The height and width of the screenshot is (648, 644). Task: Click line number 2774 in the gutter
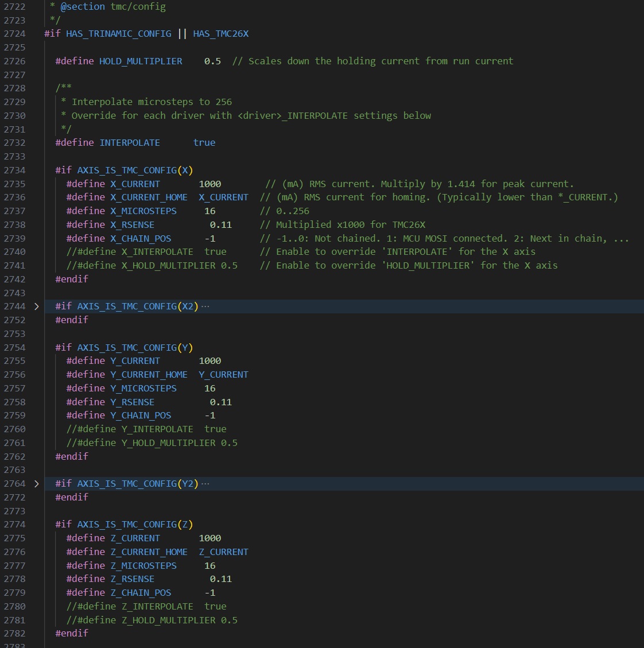tap(14, 525)
